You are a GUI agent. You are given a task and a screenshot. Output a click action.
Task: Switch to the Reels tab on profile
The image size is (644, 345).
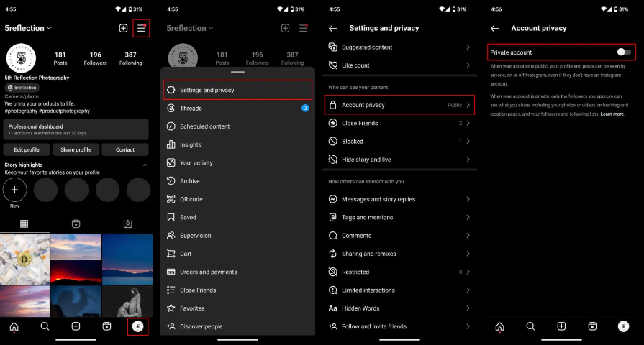(76, 224)
